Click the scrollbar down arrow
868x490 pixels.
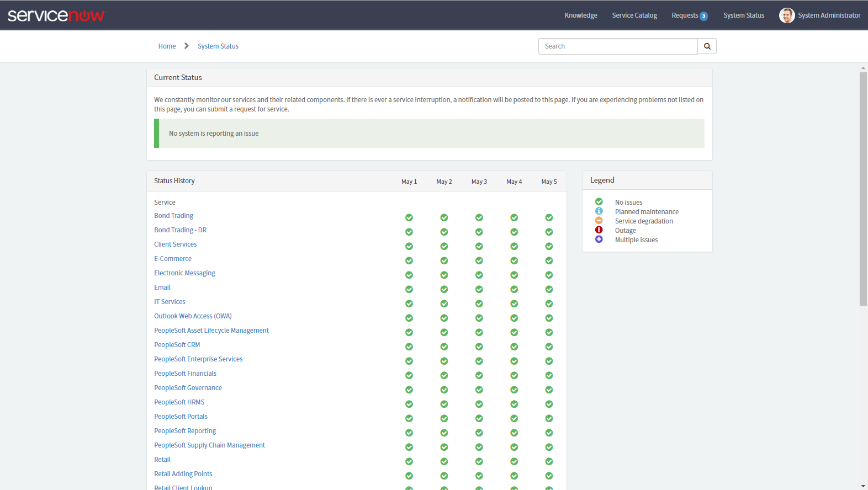click(x=863, y=486)
